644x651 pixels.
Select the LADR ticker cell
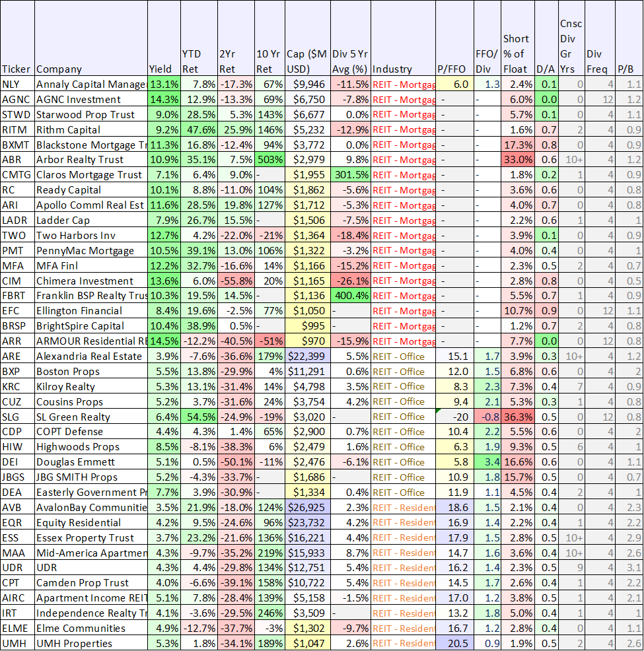point(17,220)
